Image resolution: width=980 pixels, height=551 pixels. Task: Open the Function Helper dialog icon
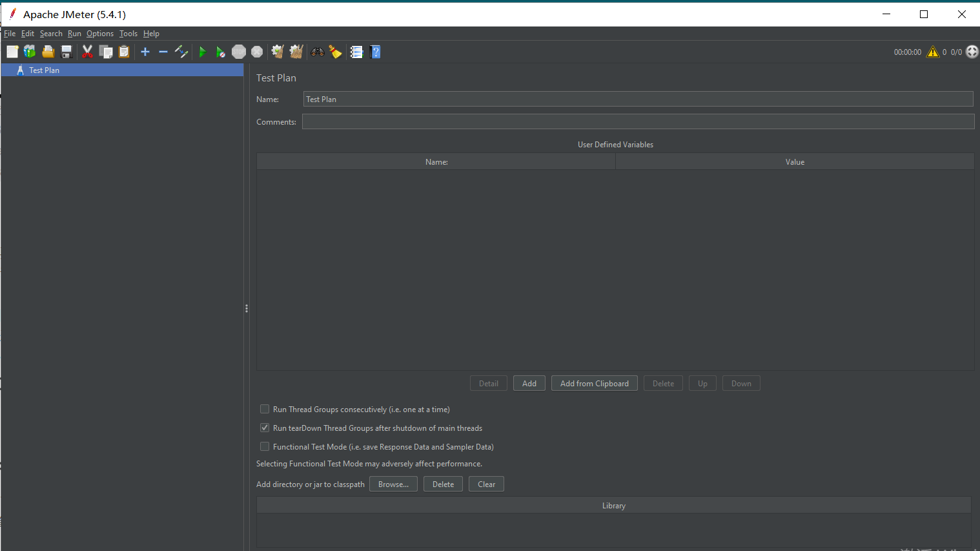tap(357, 52)
